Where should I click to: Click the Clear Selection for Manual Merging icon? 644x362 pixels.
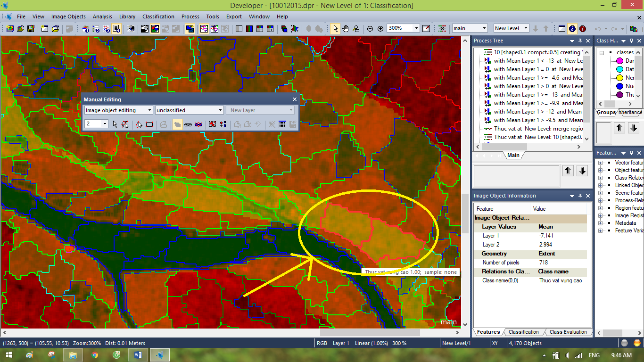198,124
